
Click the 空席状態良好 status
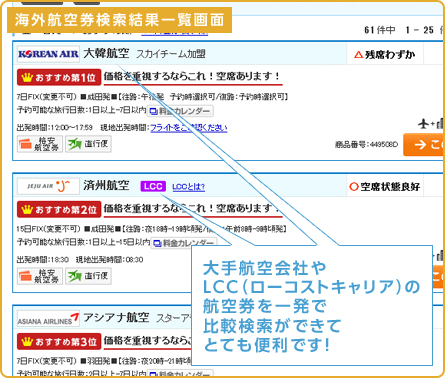pyautogui.click(x=384, y=187)
